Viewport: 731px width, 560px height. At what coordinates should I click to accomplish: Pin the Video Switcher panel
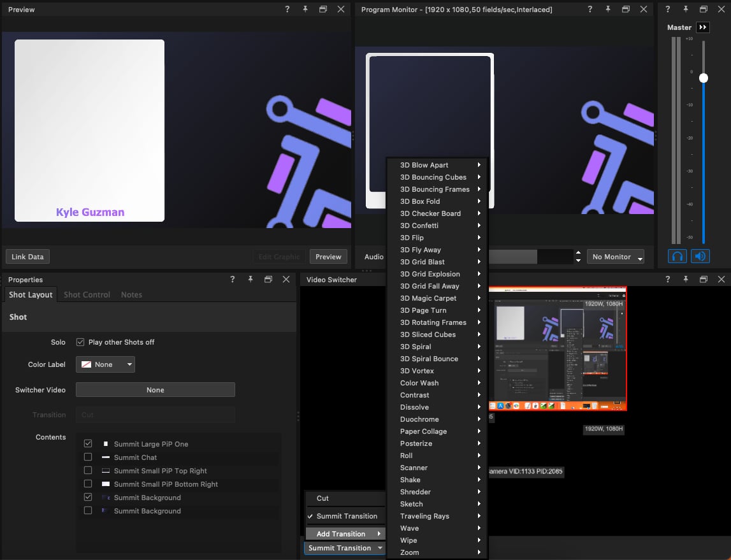pos(685,280)
